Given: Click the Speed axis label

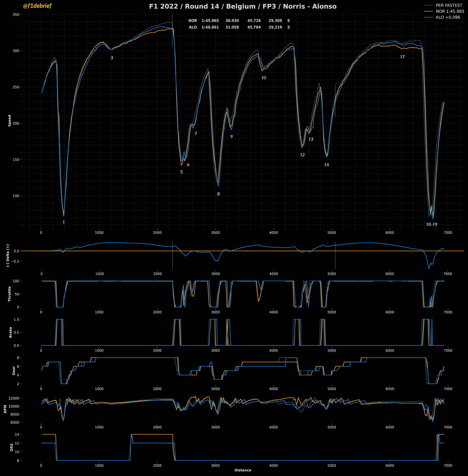Looking at the screenshot, I should tap(10, 121).
